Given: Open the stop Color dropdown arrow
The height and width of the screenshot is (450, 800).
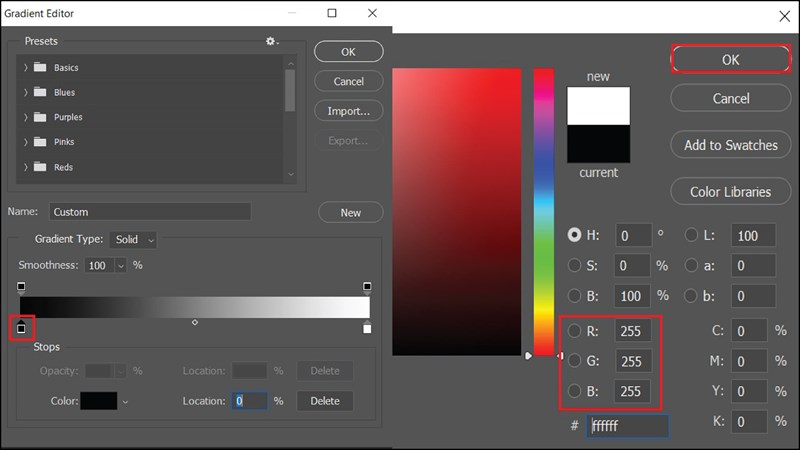Looking at the screenshot, I should coord(125,402).
